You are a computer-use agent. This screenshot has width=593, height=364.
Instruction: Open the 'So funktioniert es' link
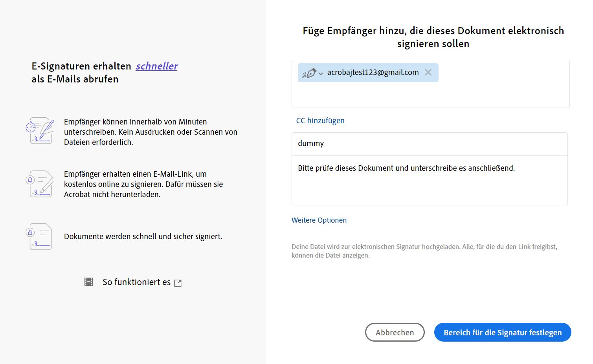tap(136, 282)
